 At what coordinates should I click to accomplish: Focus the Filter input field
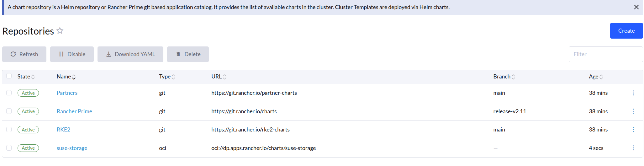pyautogui.click(x=605, y=54)
